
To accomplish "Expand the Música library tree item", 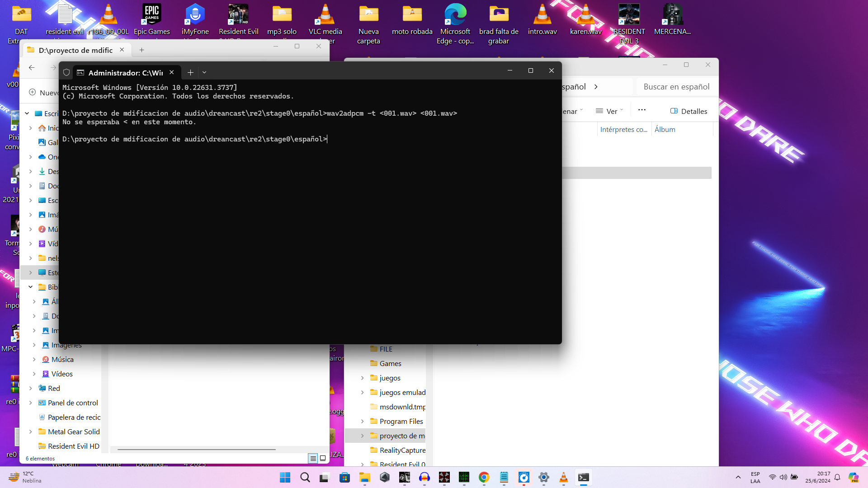I will coord(34,360).
